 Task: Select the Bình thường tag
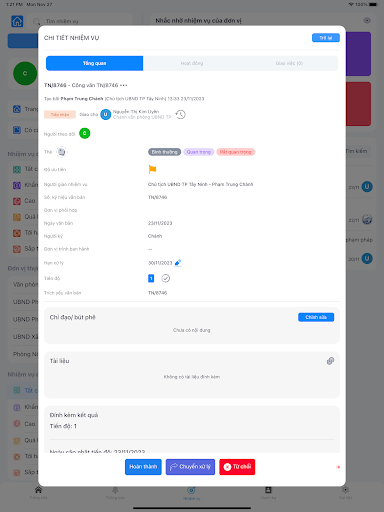(165, 152)
